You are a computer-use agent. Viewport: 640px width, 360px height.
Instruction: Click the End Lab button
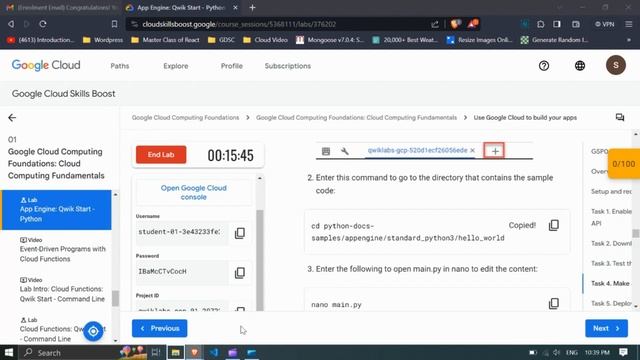161,155
